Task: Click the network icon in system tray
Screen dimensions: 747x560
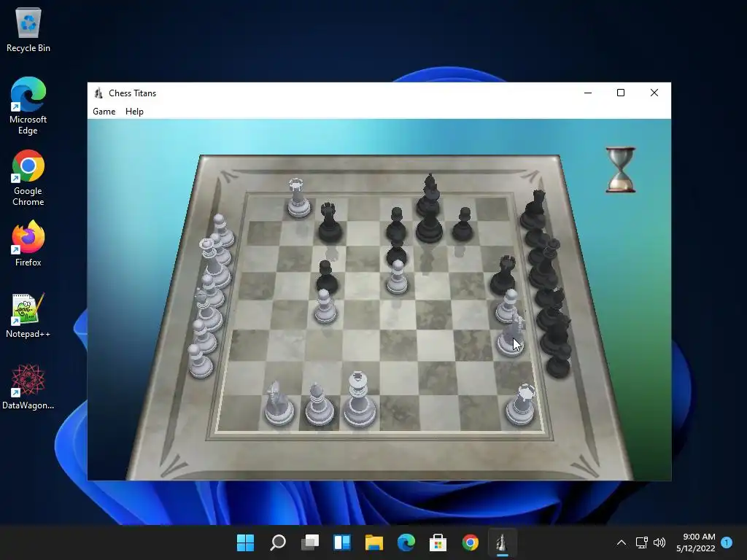Action: point(641,542)
